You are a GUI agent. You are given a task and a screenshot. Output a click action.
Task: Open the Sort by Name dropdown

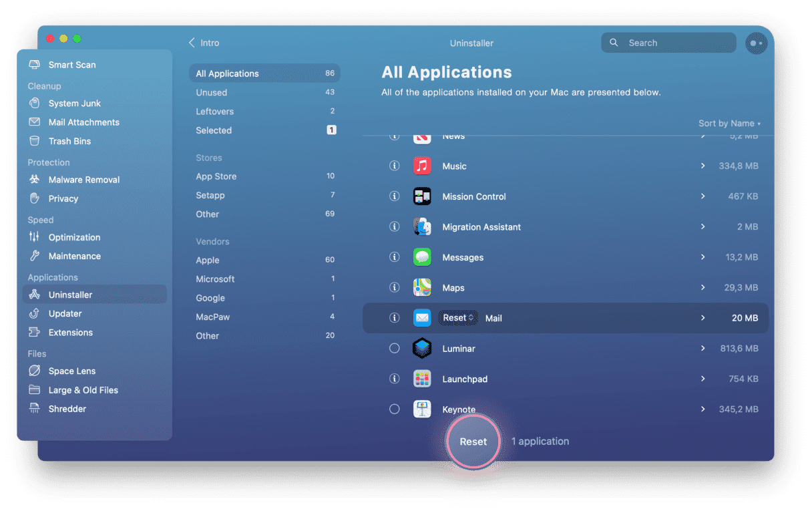[x=729, y=124]
